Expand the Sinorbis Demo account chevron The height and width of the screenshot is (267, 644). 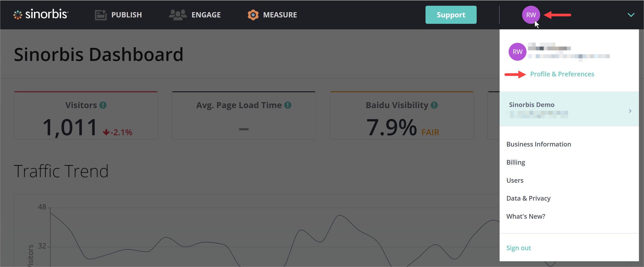(630, 111)
